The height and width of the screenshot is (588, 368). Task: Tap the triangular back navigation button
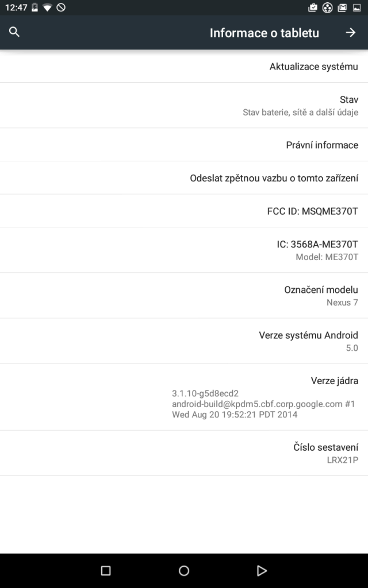[262, 571]
